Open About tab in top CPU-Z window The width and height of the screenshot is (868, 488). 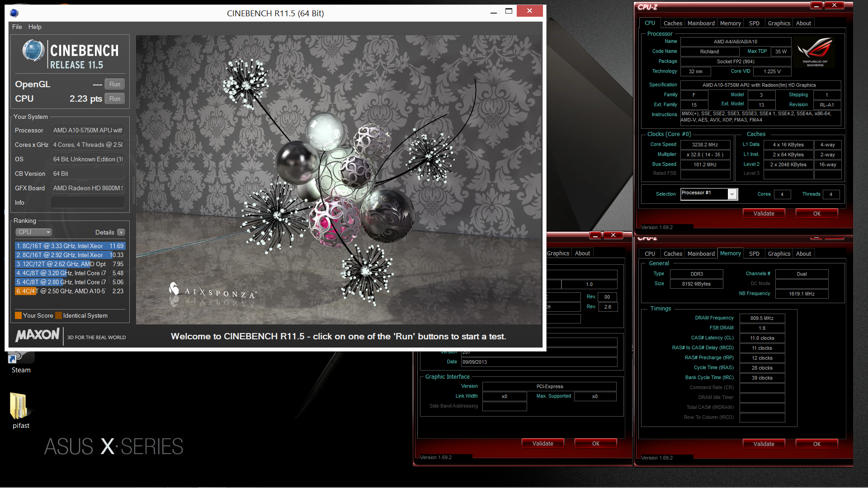pyautogui.click(x=803, y=23)
